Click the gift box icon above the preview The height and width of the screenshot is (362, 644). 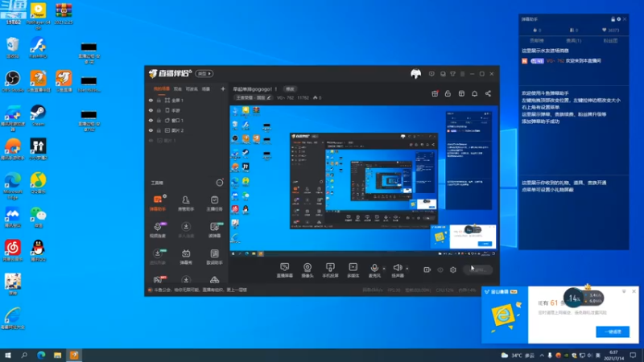tap(435, 93)
